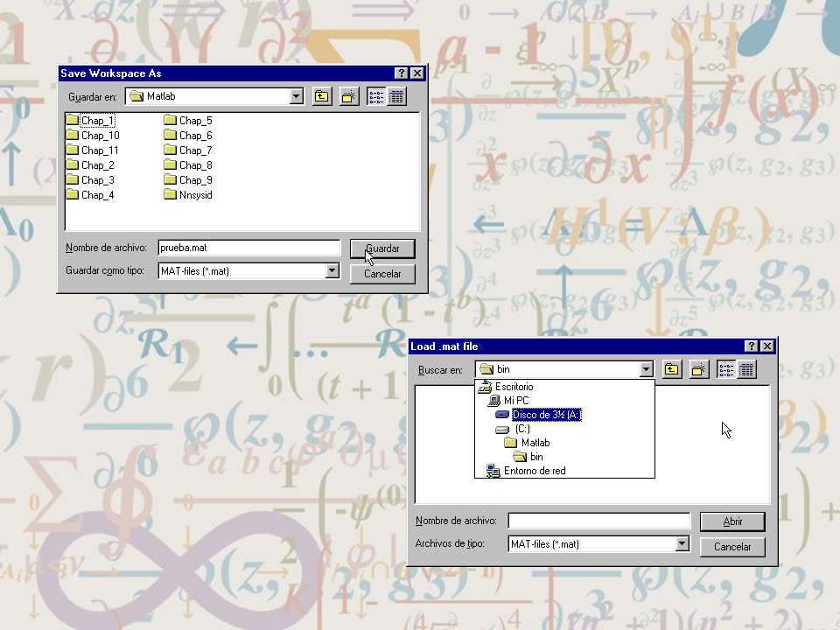Image resolution: width=840 pixels, height=630 pixels.
Task: Cancel the Save Workspace As dialog
Action: 382,274
